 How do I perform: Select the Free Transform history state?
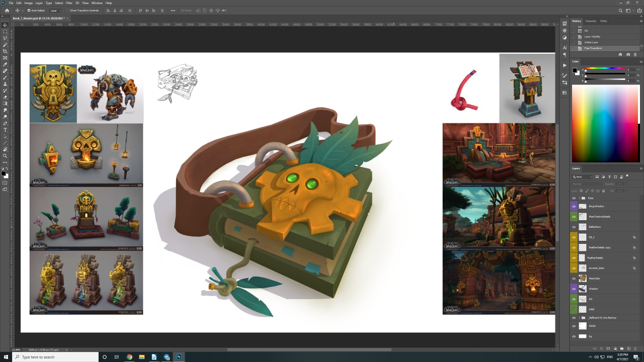pyautogui.click(x=606, y=48)
